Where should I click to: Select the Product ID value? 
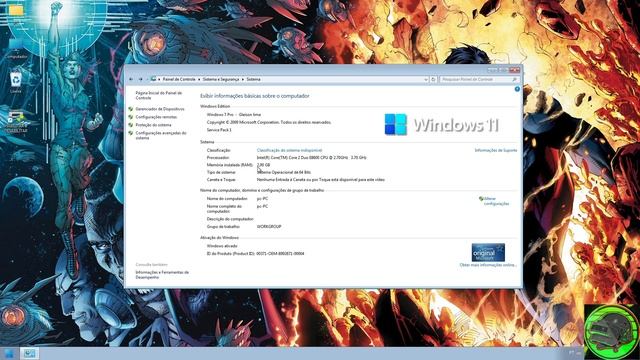[280, 253]
